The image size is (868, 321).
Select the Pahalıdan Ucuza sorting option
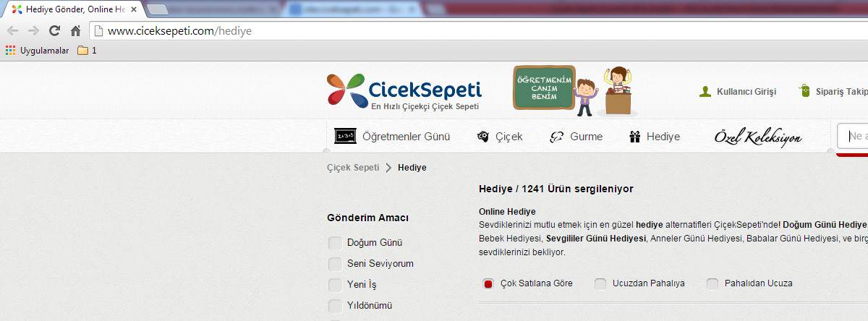(712, 283)
